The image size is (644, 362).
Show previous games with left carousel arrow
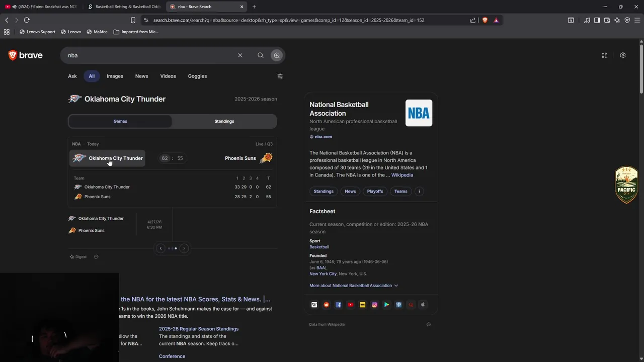(160, 248)
